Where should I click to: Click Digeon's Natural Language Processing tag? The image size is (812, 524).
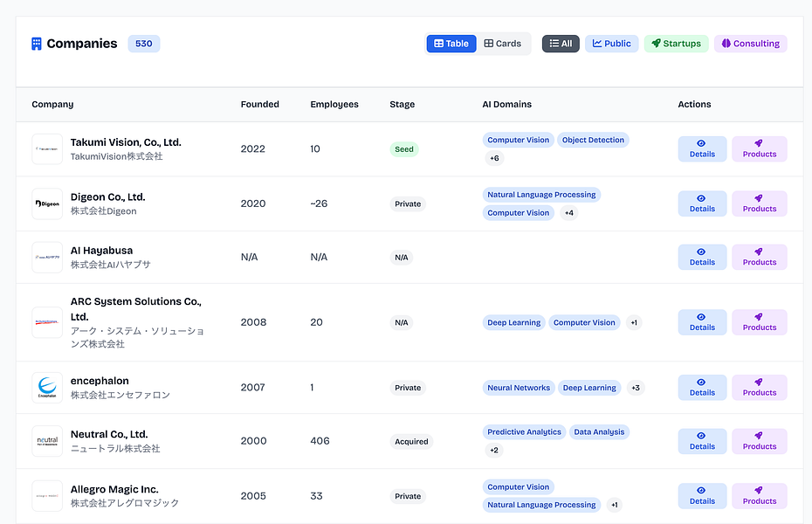[x=541, y=195]
